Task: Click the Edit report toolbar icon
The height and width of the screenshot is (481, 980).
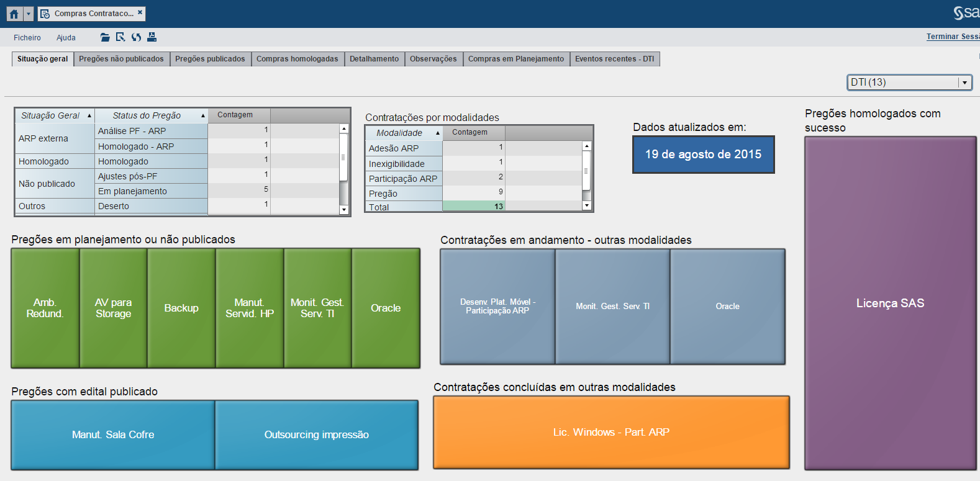Action: click(x=120, y=37)
